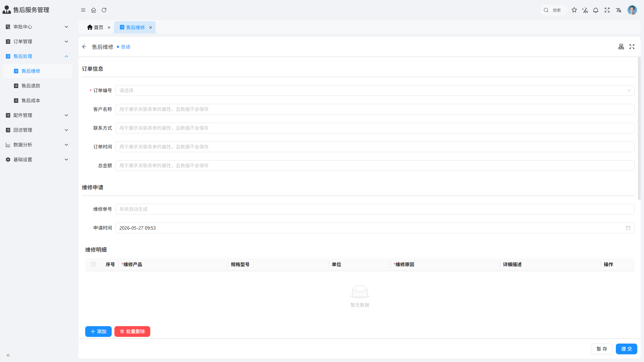Click the 售后服务管理 logo icon
The width and height of the screenshot is (644, 362).
click(x=7, y=10)
